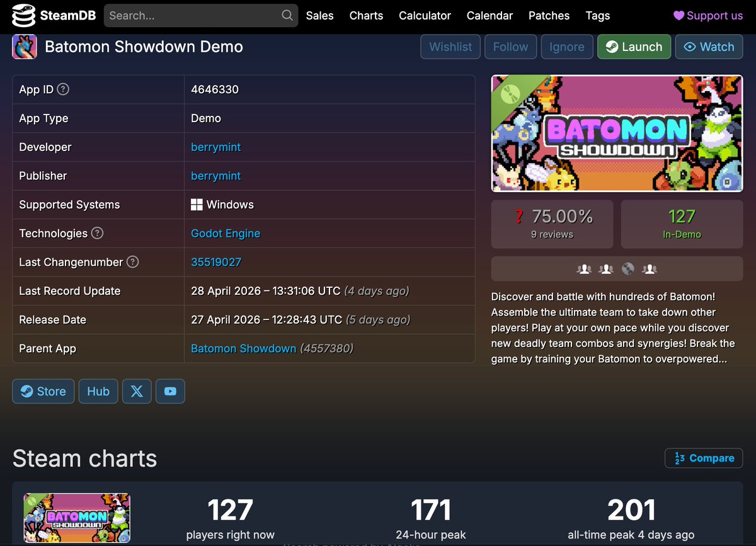The image size is (756, 546).
Task: Follow the Batomon Showdown Demo
Action: 510,47
